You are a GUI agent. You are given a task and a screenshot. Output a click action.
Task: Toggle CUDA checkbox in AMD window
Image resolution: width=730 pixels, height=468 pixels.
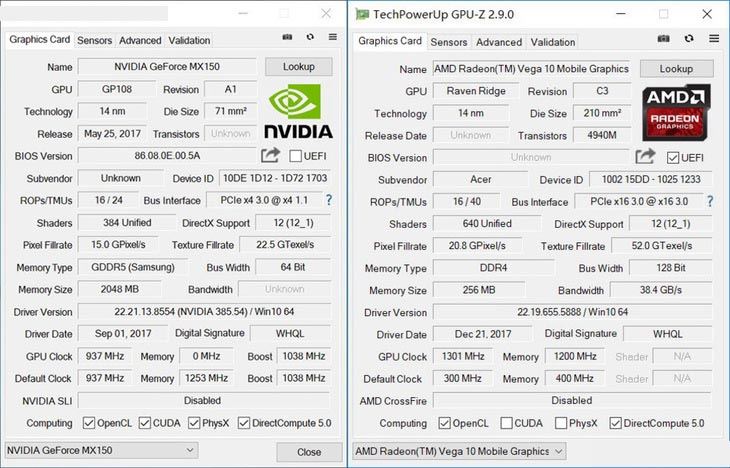(507, 423)
